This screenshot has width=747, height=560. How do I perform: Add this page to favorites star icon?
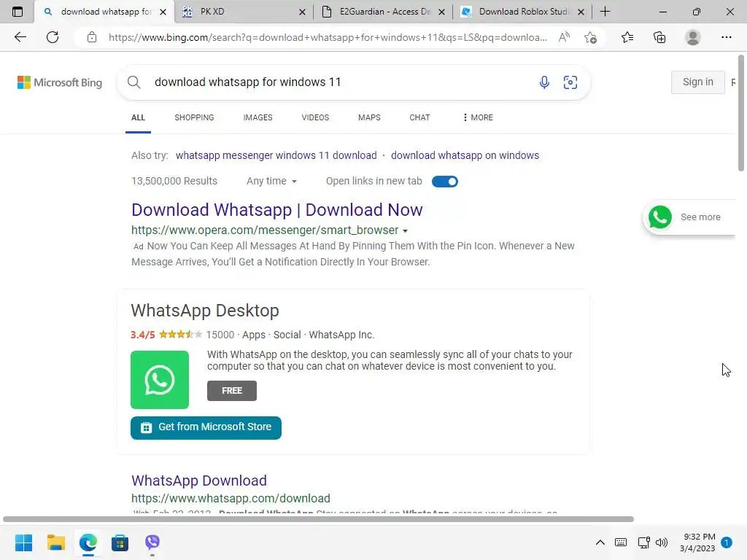pos(591,37)
